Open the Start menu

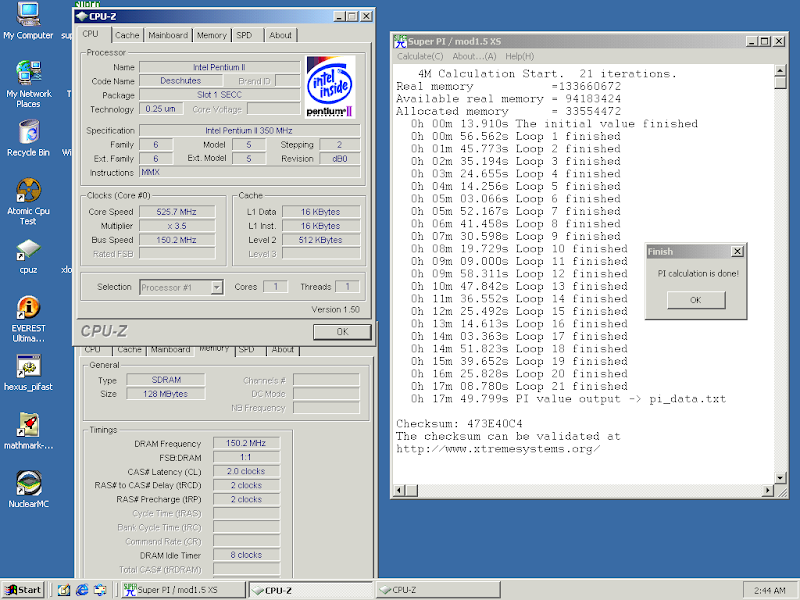point(23,590)
